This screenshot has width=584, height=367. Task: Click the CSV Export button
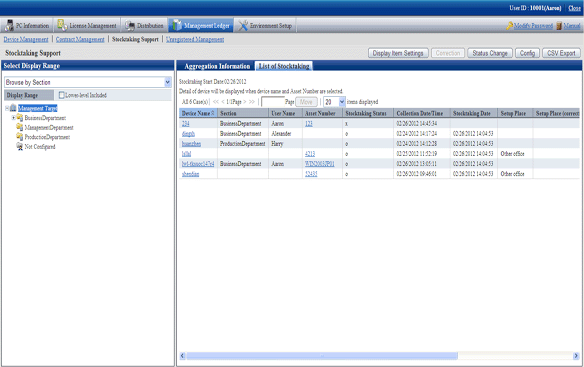[561, 53]
